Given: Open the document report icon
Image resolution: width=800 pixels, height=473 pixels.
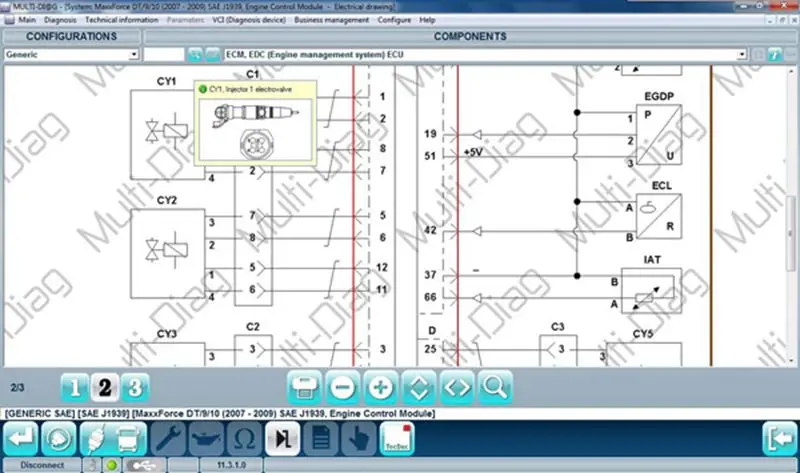Looking at the screenshot, I should (320, 438).
